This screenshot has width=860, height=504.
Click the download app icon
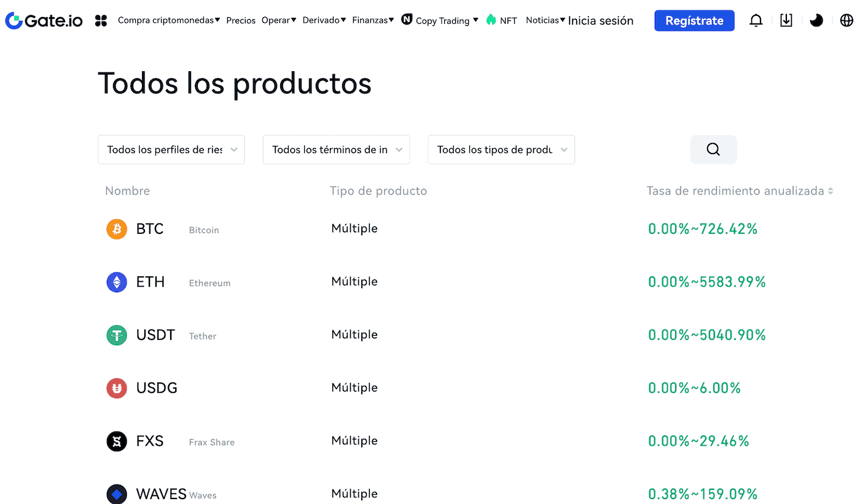(x=786, y=20)
